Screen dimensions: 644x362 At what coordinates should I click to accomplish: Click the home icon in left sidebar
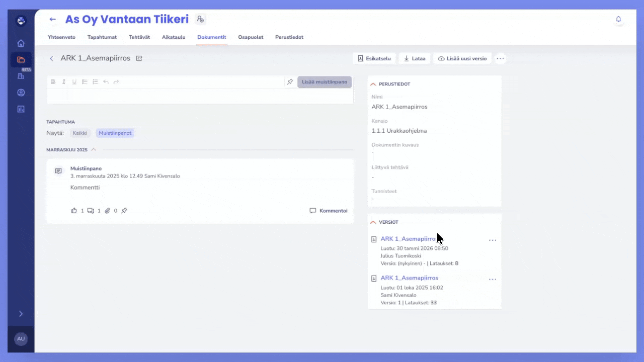click(21, 43)
